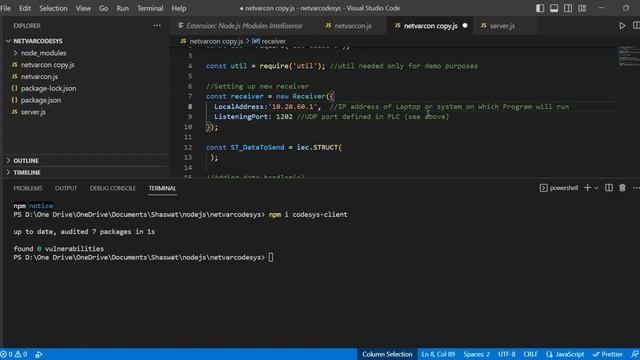
Task: Change language mode JavaScript
Action: point(565,354)
